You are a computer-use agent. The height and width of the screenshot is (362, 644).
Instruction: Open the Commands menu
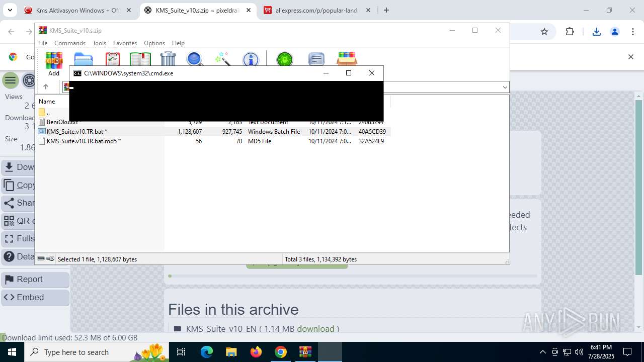[70, 43]
